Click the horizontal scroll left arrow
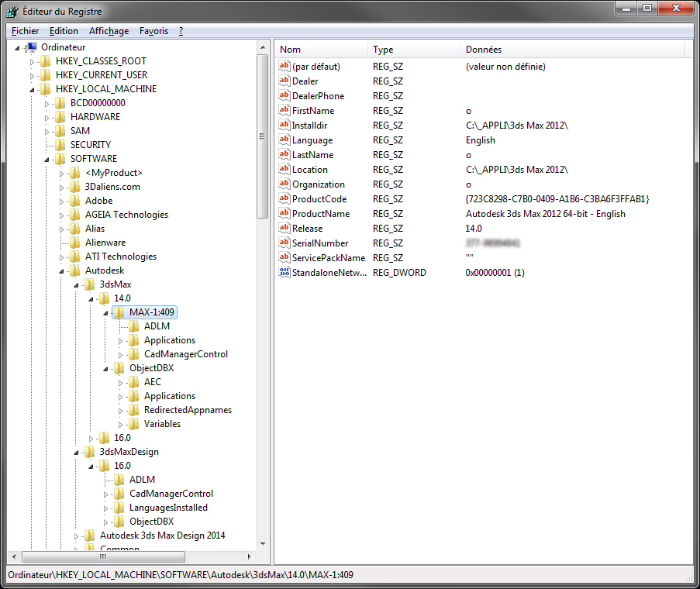This screenshot has width=700, height=589. (x=14, y=556)
